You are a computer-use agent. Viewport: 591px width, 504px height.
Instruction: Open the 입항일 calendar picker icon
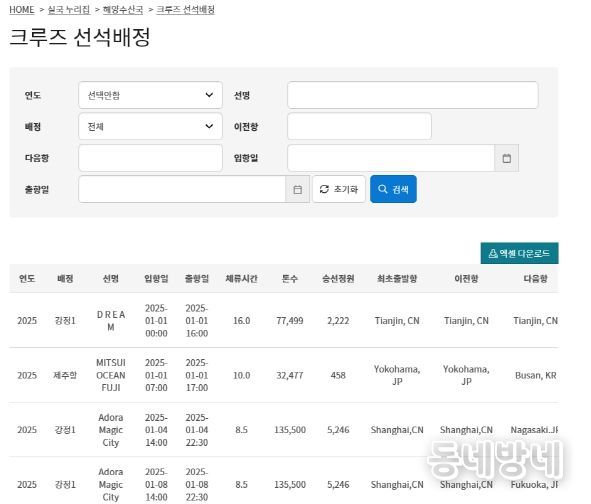coord(506,158)
